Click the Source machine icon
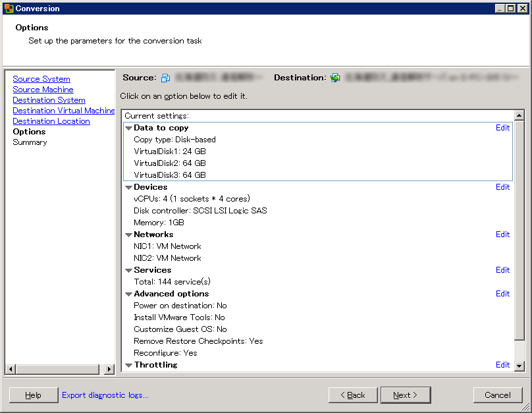The image size is (532, 413). click(x=166, y=78)
